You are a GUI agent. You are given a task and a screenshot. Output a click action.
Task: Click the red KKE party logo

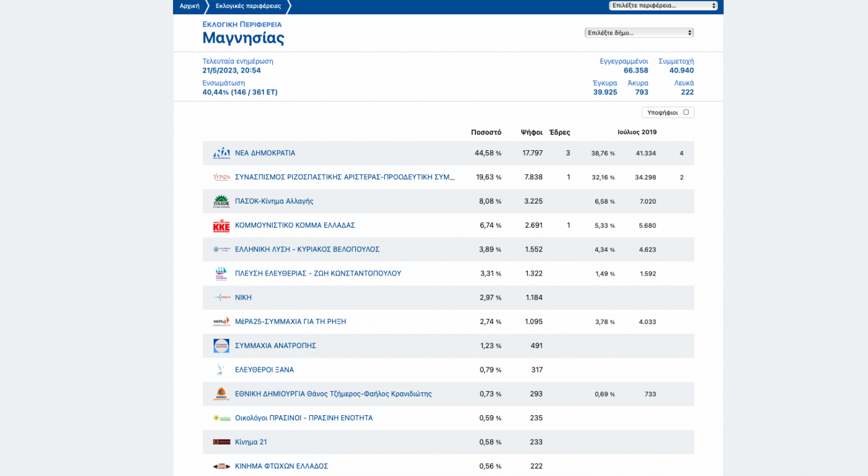pos(221,225)
